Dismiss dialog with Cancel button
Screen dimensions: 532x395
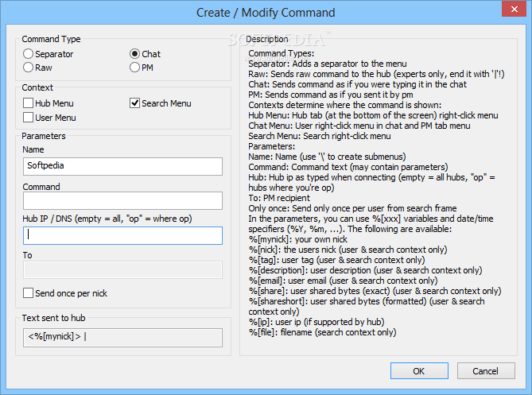(486, 371)
